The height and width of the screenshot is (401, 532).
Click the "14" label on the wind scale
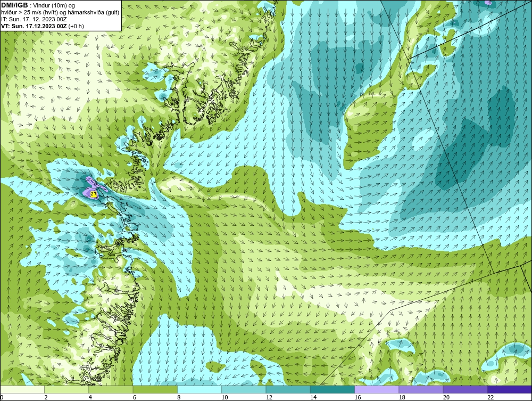313,398
